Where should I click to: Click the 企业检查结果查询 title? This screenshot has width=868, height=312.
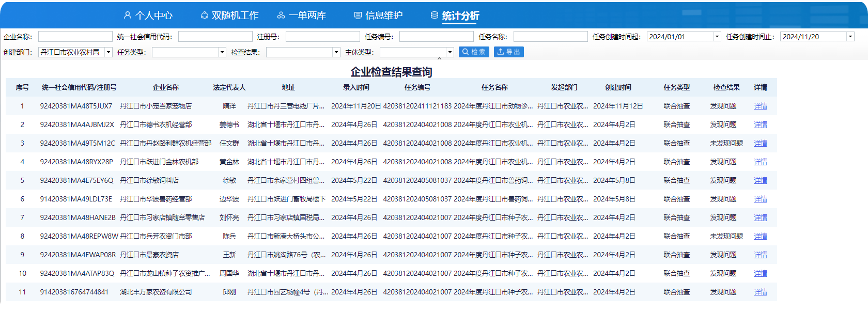391,72
